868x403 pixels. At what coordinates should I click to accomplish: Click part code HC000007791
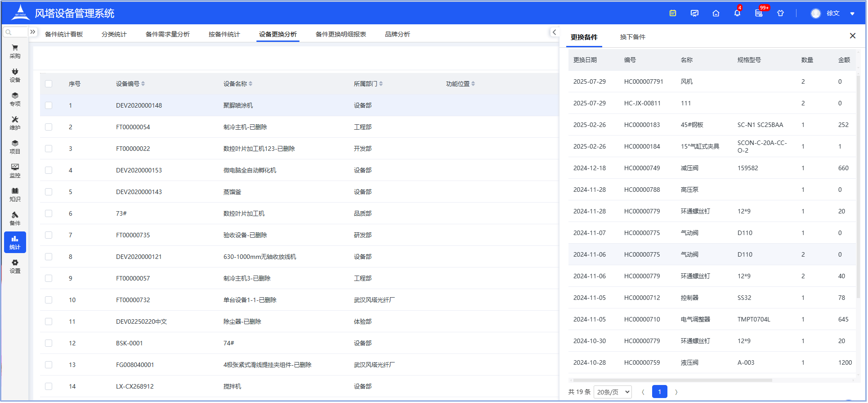click(644, 82)
